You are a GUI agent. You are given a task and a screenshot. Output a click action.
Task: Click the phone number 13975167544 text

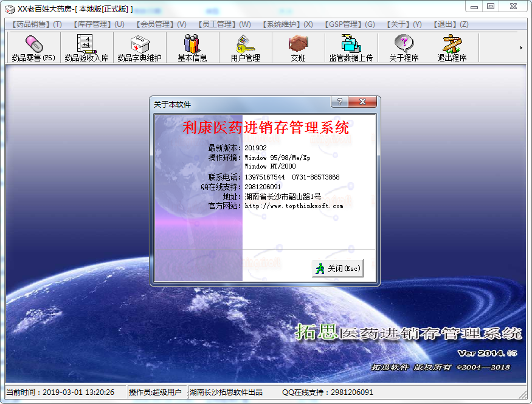point(264,177)
